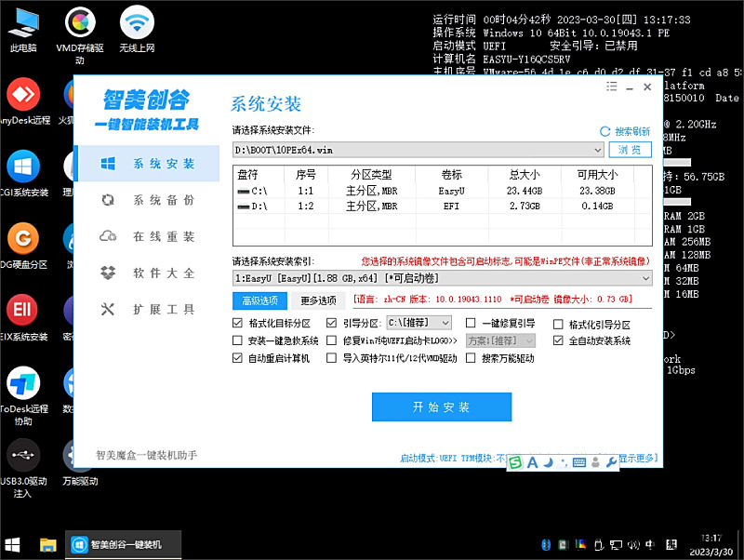This screenshot has height=560, width=744.
Task: Uncheck the 引导分区 checkbox
Action: tap(332, 323)
